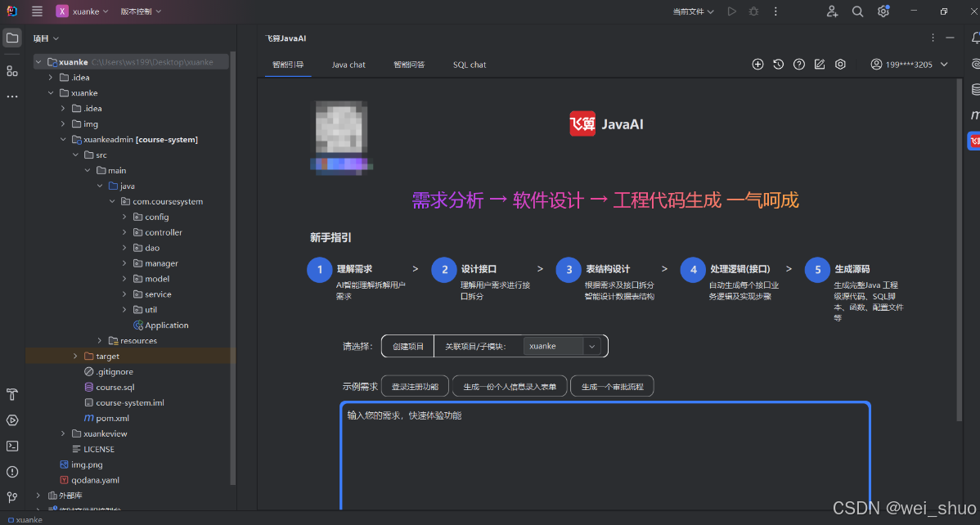Switch to 智能问答 tab
Image resolution: width=980 pixels, height=525 pixels.
coord(409,65)
